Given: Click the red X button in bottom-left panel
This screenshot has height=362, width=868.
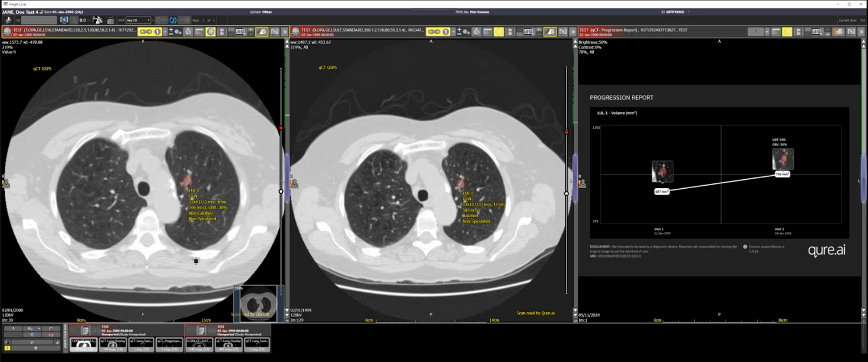Looking at the screenshot, I should tap(51, 335).
